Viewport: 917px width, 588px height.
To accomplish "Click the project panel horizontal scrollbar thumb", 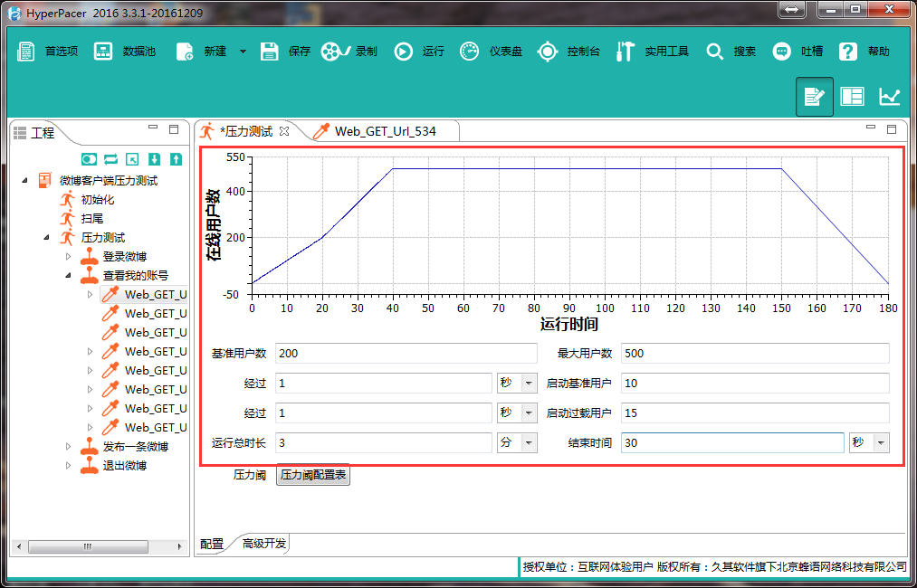I will (88, 546).
